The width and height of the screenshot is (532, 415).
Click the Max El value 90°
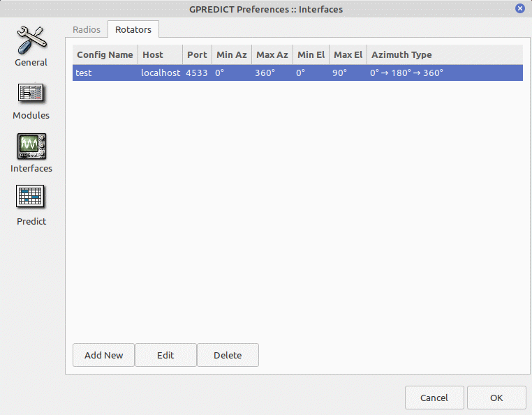(339, 73)
